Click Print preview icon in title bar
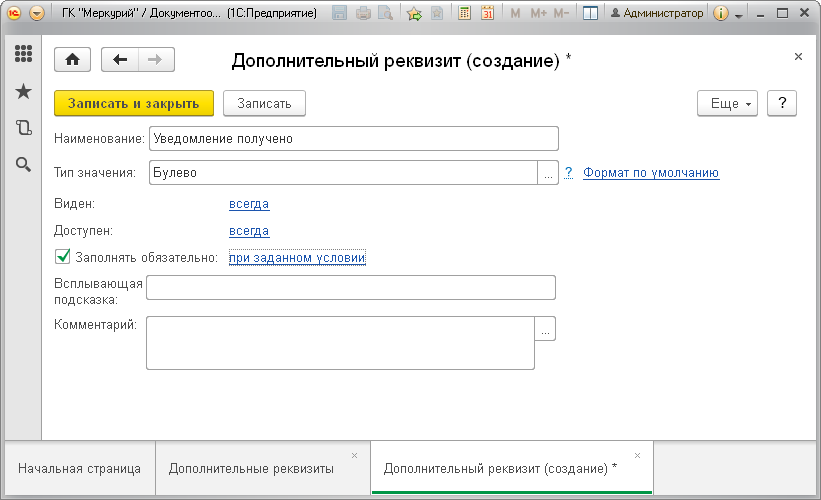Screen dimensions: 821x500 385,13
